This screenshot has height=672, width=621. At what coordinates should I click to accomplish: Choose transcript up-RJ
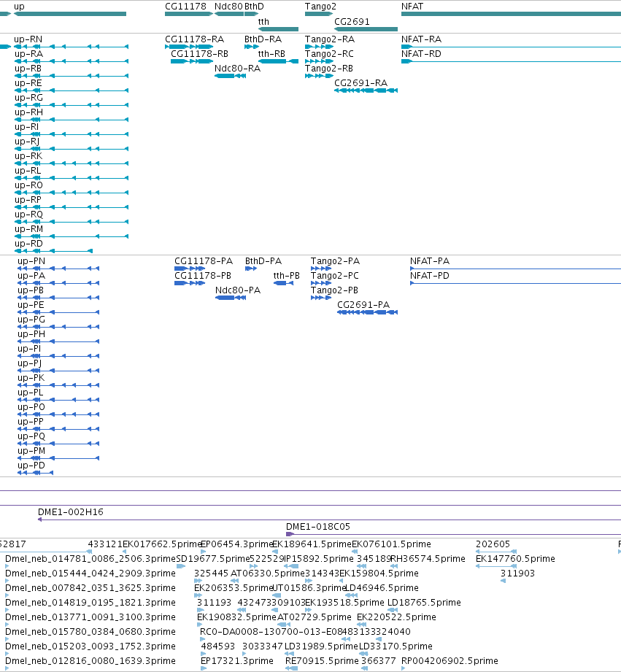(71, 149)
